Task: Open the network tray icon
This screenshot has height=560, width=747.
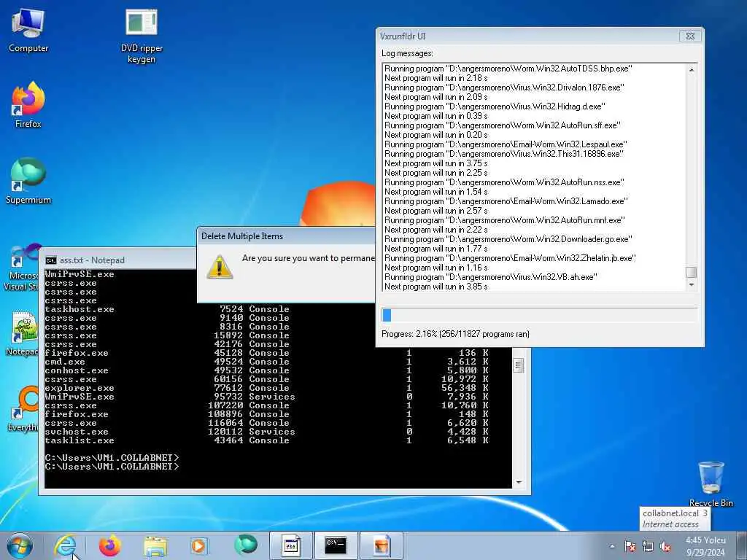Action: tap(648, 547)
